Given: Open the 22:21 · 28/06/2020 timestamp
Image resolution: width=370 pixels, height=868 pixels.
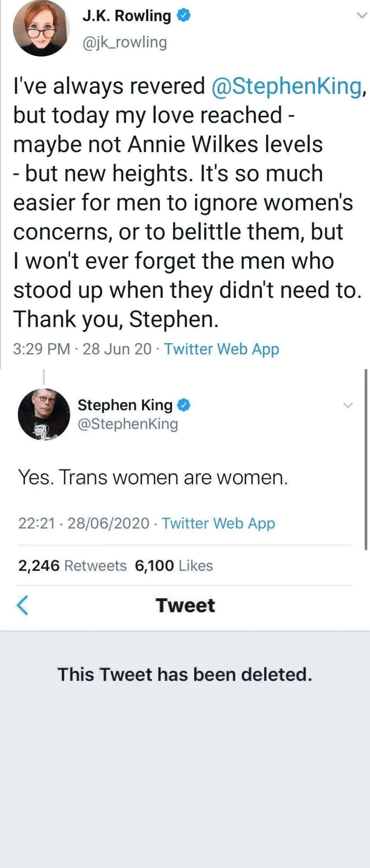Looking at the screenshot, I should point(84,523).
